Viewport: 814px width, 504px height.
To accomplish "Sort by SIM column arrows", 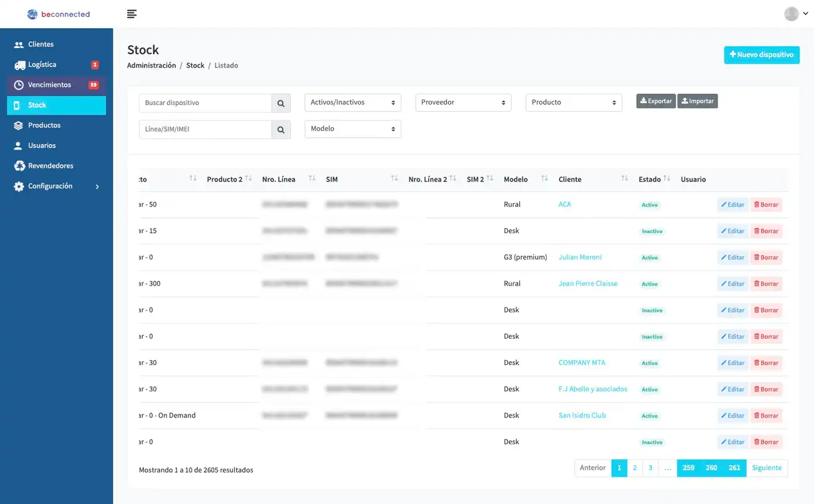I will (x=394, y=178).
